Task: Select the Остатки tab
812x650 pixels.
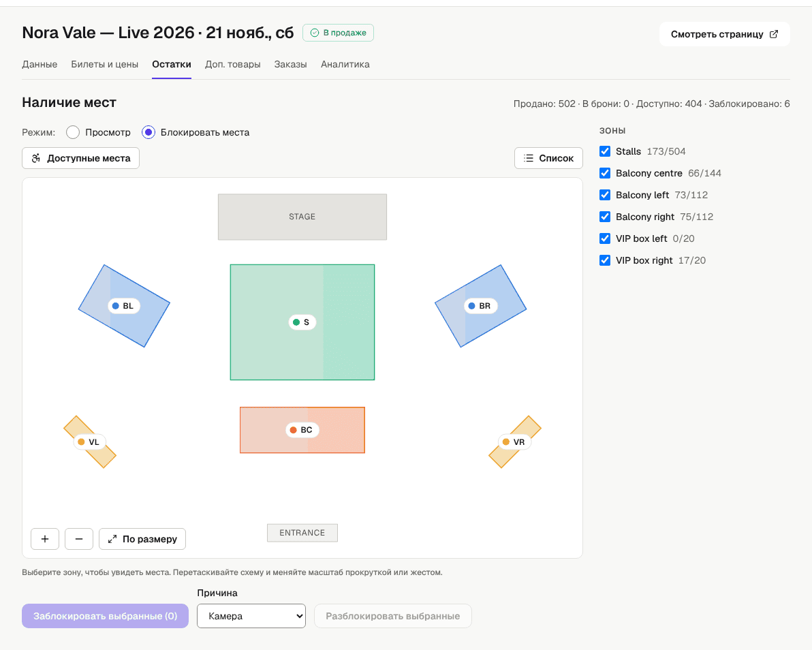Action: coord(172,64)
